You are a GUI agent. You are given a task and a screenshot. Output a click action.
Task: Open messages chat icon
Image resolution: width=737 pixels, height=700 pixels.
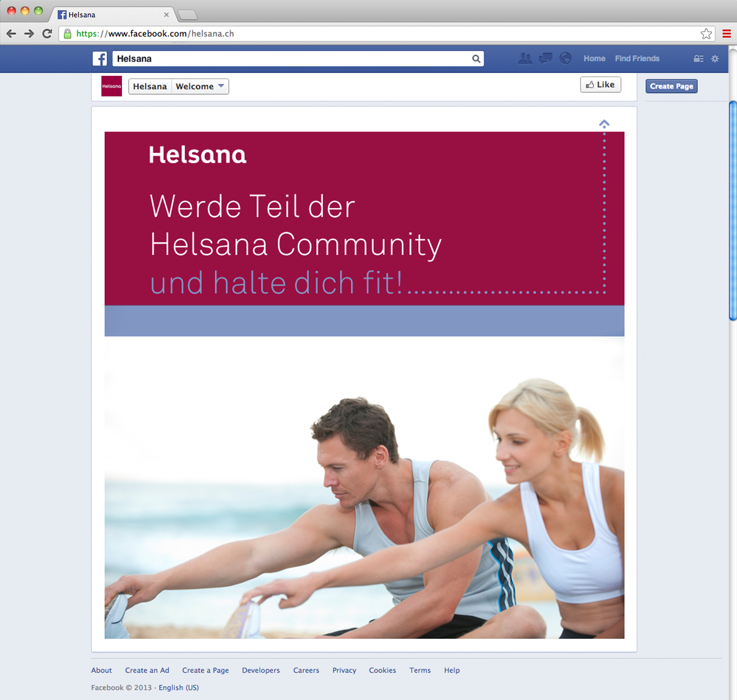point(545,59)
